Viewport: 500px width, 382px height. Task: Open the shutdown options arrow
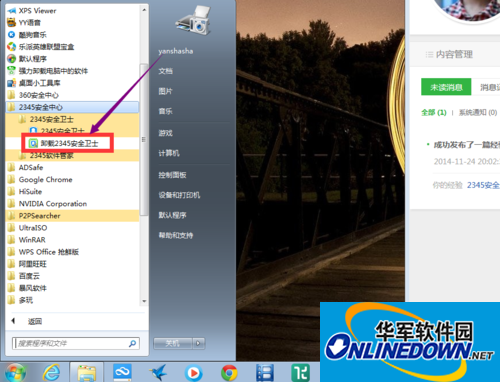click(x=199, y=343)
